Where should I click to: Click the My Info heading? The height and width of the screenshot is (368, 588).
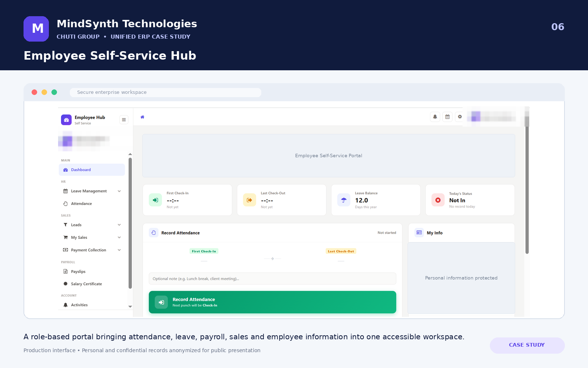coord(435,233)
